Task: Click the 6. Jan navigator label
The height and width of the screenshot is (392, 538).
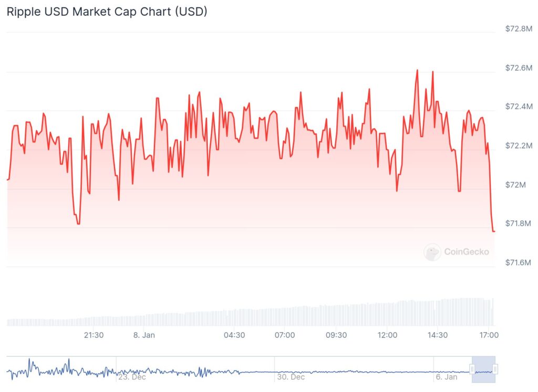Action: (x=446, y=377)
